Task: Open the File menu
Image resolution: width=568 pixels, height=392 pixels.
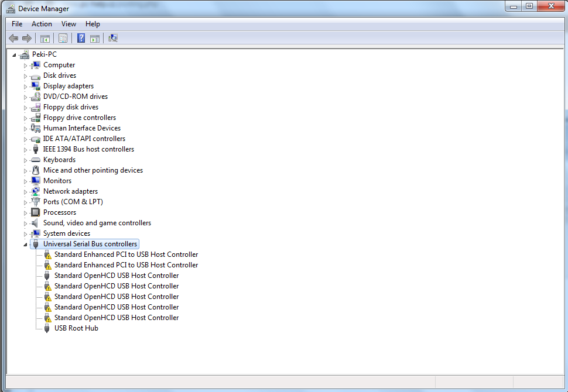Action: [x=17, y=24]
